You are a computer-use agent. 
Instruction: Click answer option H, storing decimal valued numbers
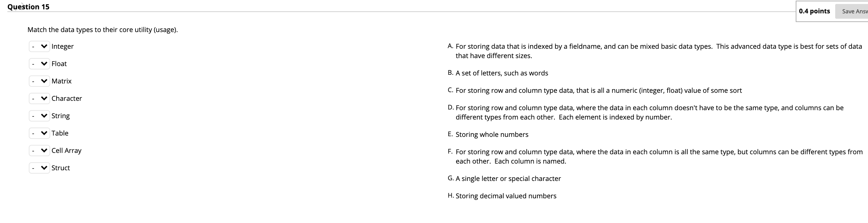[506, 196]
